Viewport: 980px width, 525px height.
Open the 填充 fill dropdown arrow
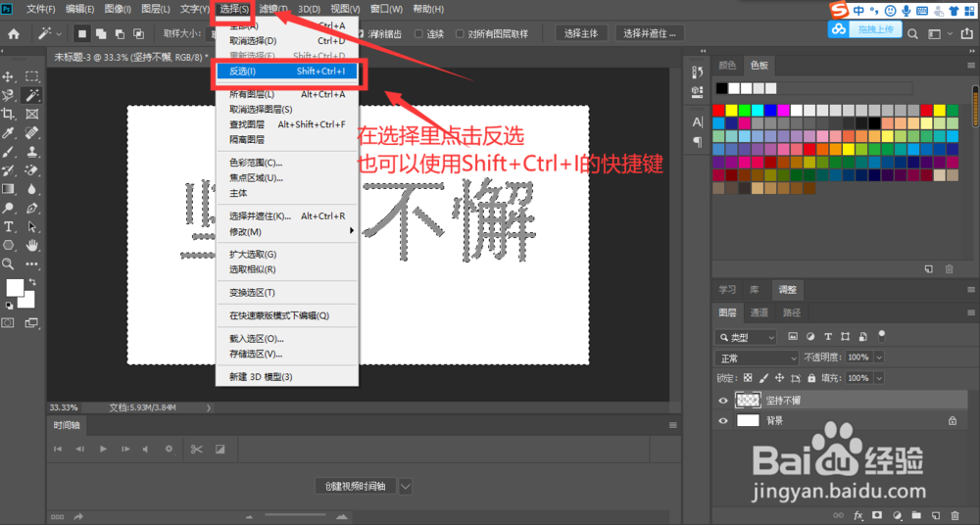click(879, 378)
